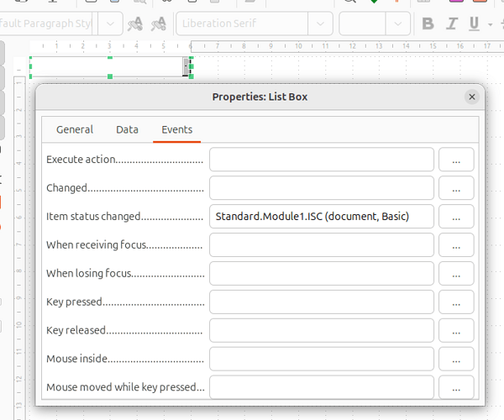Click the horizontal ruler above the document
The height and width of the screenshot is (420, 504).
267,46
